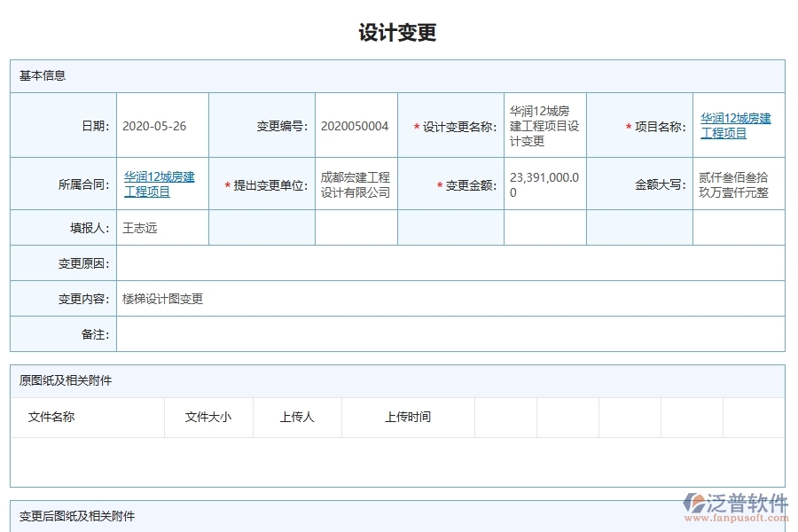Open the 所属合同 contract link
Viewport: 798px width, 532px height.
tap(159, 183)
